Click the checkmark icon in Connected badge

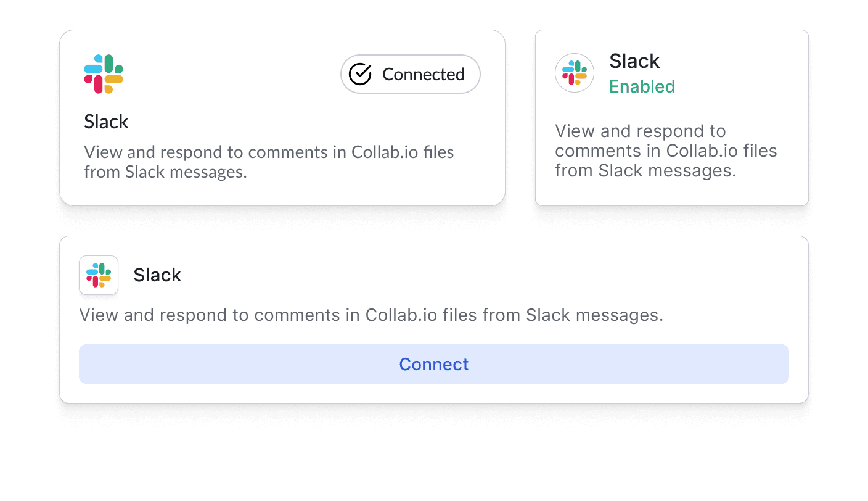pyautogui.click(x=360, y=74)
